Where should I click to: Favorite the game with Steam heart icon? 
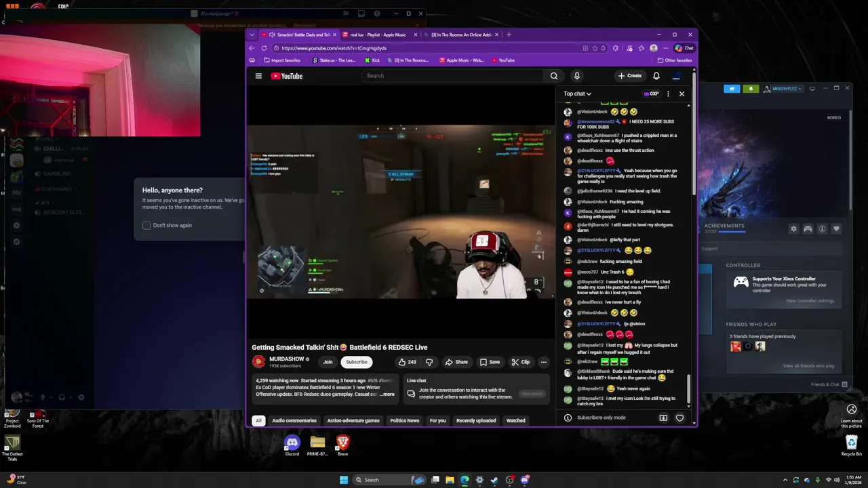click(x=836, y=229)
